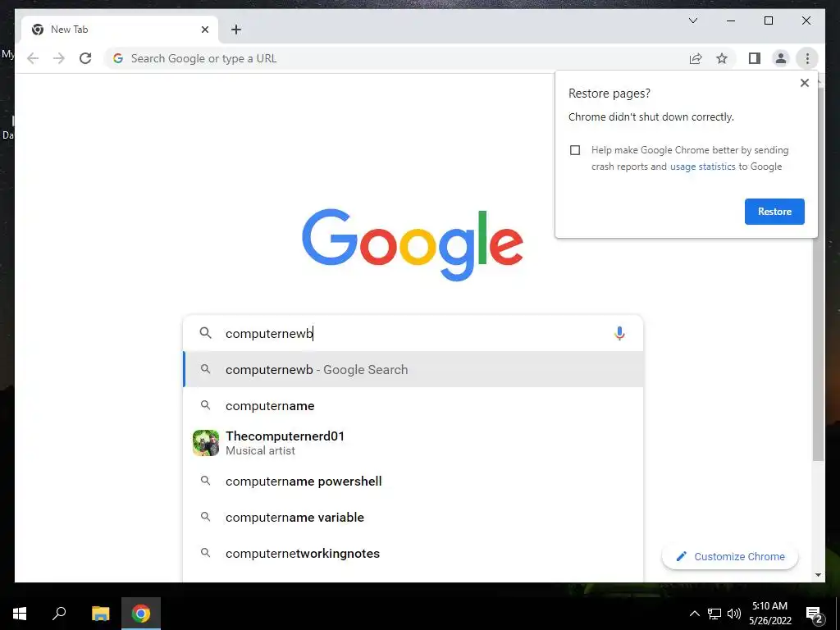Open the notification center icon

point(814,614)
